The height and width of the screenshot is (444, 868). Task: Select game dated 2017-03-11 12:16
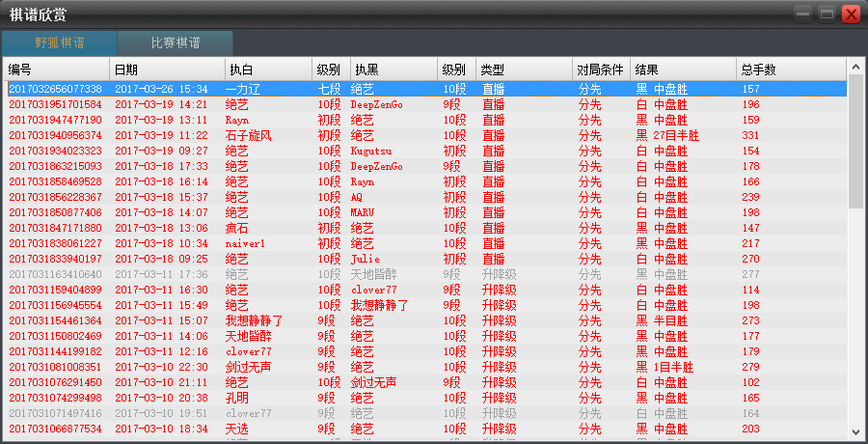pyautogui.click(x=427, y=351)
